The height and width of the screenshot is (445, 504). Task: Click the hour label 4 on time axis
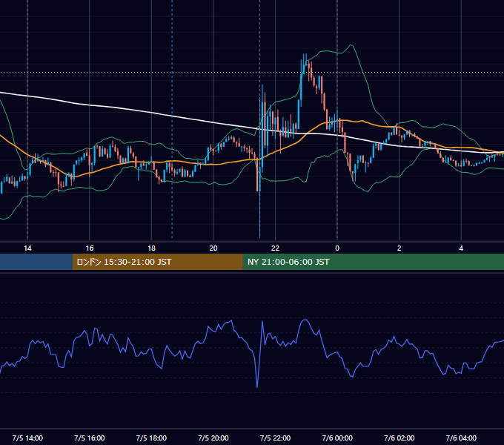pos(461,248)
